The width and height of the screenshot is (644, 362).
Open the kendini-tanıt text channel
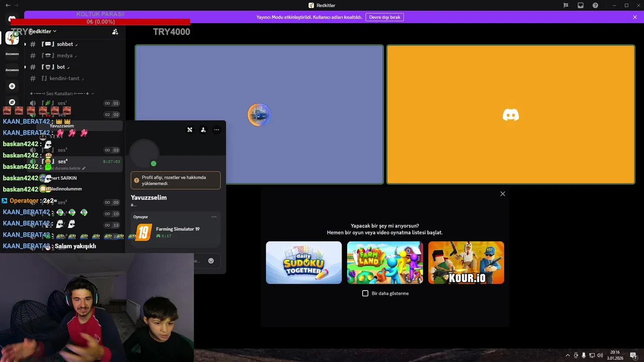[74, 78]
